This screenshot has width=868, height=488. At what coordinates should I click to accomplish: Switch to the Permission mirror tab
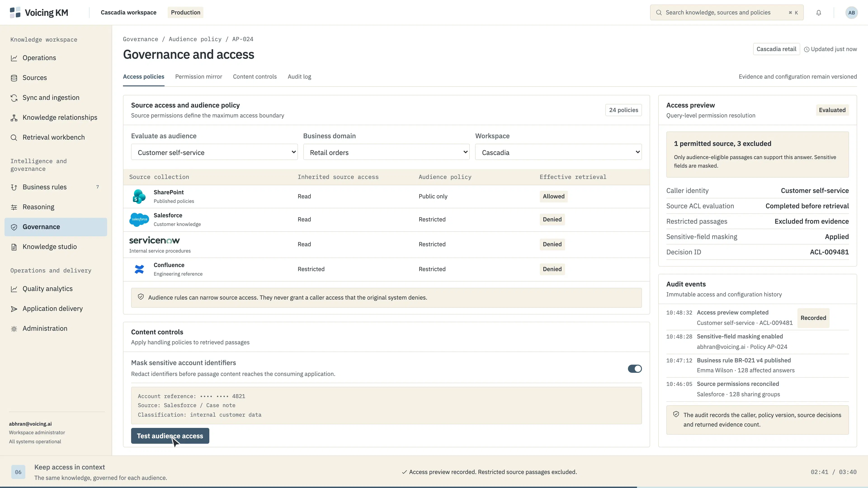pyautogui.click(x=198, y=77)
